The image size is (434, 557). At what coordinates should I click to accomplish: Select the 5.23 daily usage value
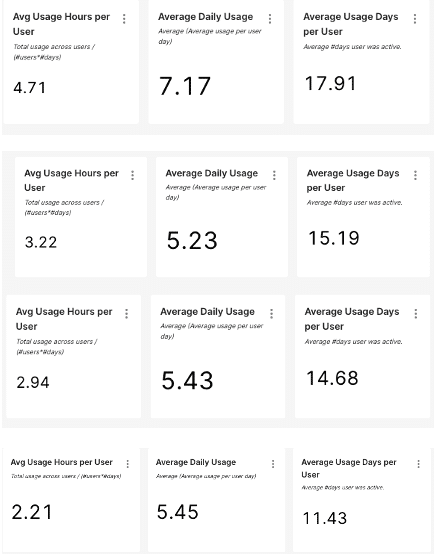[192, 240]
